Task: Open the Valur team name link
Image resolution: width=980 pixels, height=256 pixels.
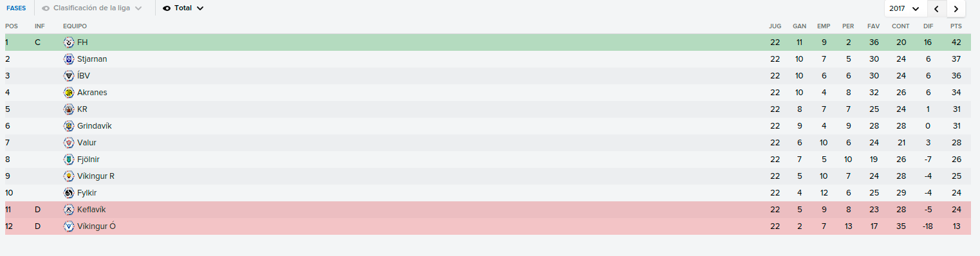Action: pos(86,143)
